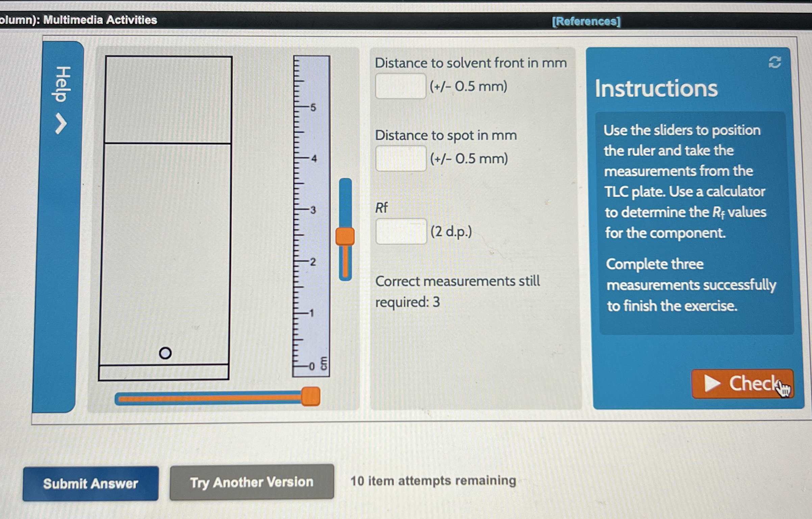Select the Rf value input field
812x519 pixels.
[401, 231]
